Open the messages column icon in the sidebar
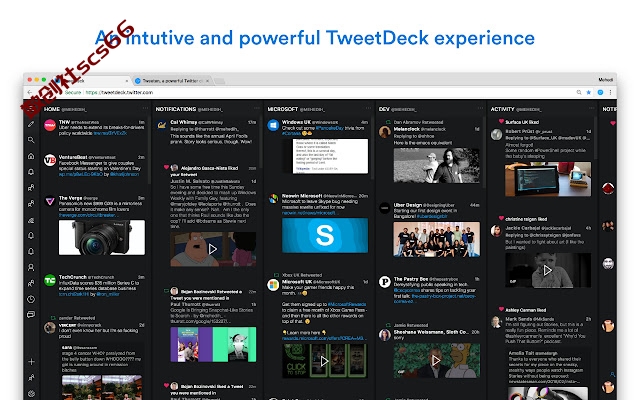Screen dimensions: 640x400 click(31, 315)
